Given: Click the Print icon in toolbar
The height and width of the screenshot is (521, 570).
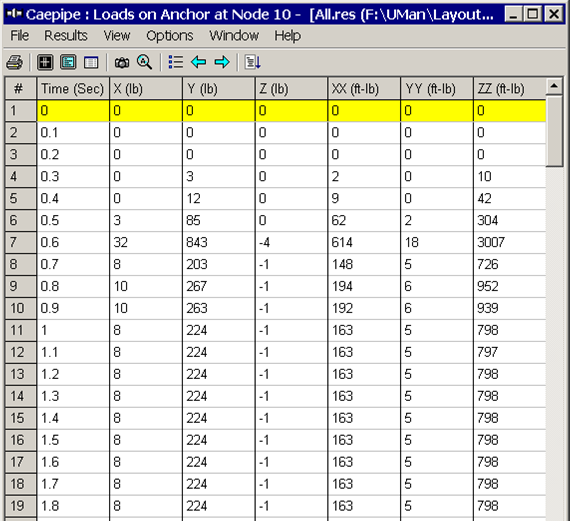Looking at the screenshot, I should 15,62.
